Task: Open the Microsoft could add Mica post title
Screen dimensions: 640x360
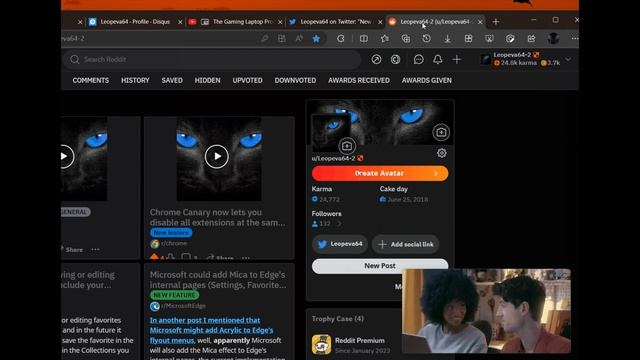Action: [x=218, y=280]
